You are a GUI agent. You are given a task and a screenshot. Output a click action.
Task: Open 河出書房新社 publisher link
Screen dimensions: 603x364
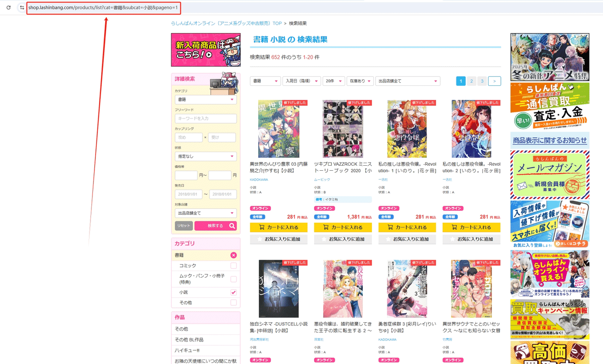pyautogui.click(x=259, y=339)
